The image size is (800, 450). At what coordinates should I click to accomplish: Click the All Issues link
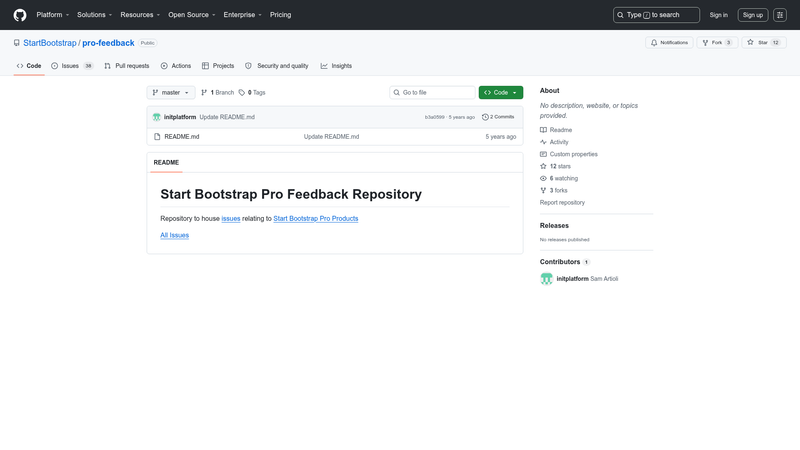coord(174,235)
